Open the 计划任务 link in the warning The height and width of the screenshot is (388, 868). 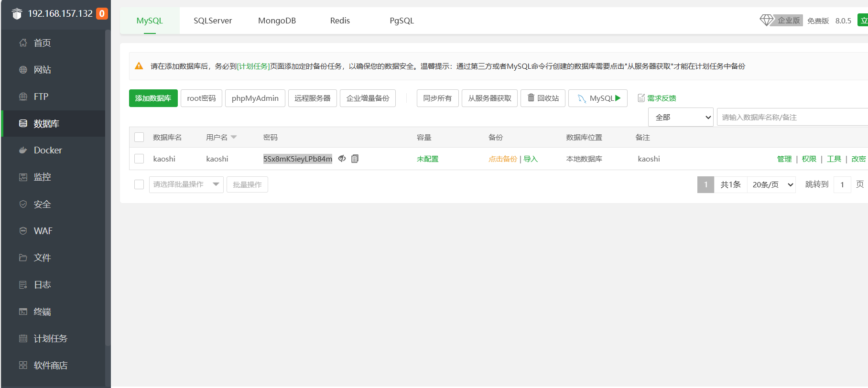tap(253, 66)
